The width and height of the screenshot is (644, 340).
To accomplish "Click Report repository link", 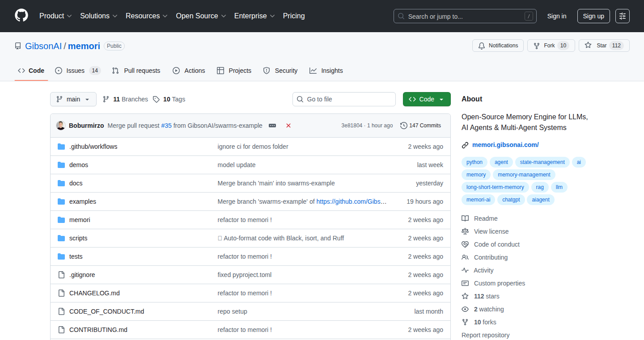I will pos(486,335).
